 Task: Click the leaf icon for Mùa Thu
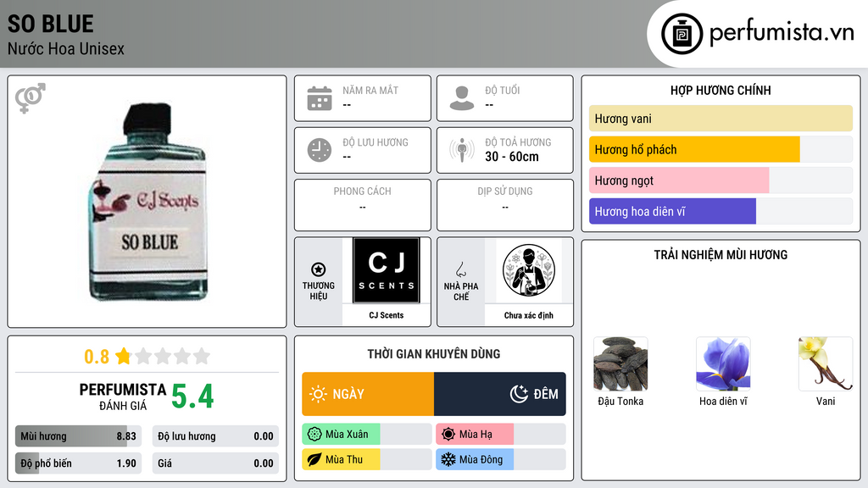point(314,460)
